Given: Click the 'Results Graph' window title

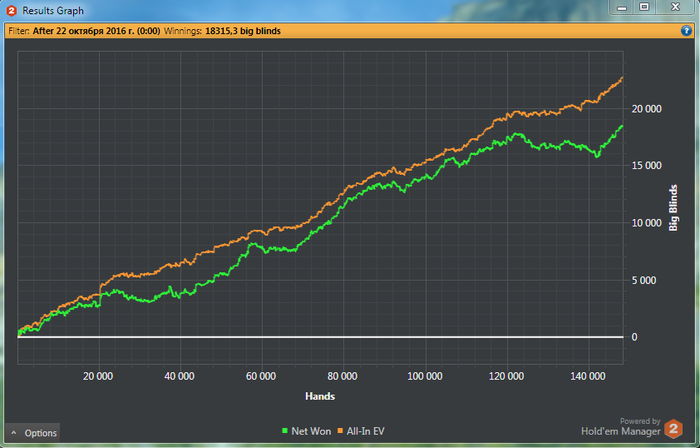Looking at the screenshot, I should (53, 11).
